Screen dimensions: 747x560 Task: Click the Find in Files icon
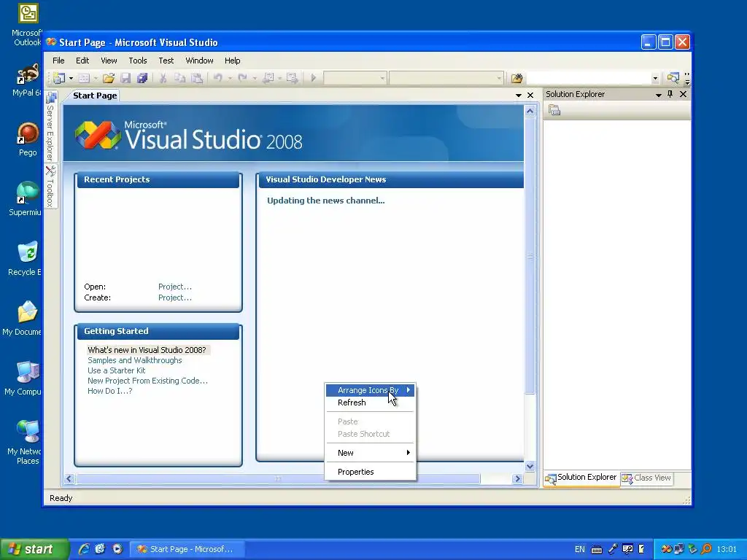click(517, 78)
